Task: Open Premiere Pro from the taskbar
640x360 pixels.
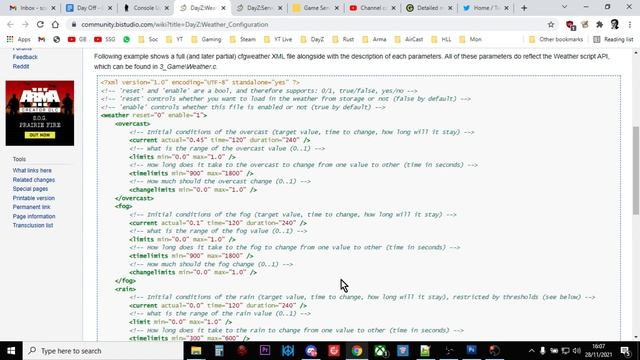Action: 265,351
